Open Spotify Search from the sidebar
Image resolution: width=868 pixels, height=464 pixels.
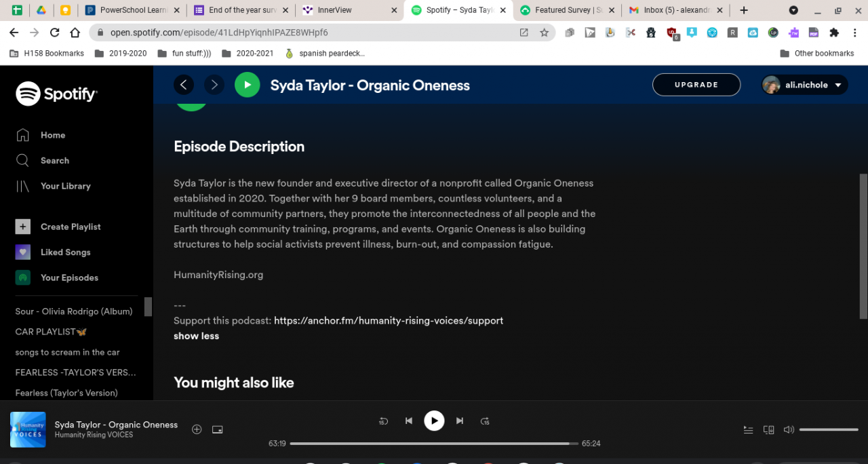pos(42,161)
